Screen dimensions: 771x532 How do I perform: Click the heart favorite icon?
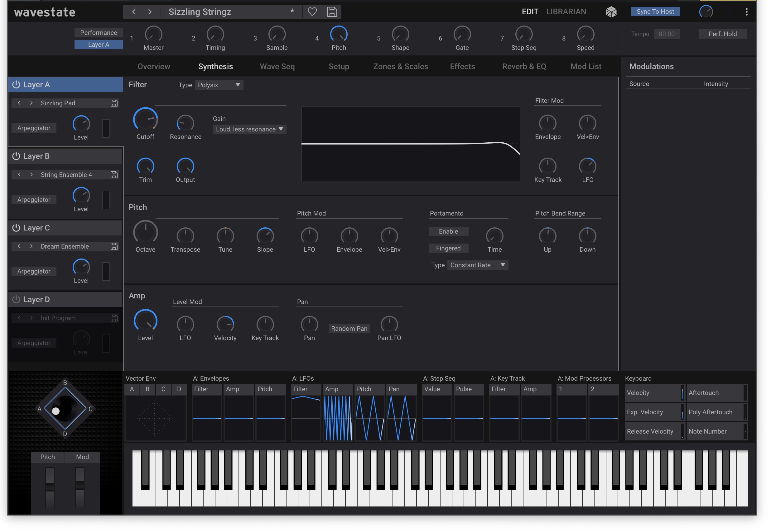coord(312,12)
